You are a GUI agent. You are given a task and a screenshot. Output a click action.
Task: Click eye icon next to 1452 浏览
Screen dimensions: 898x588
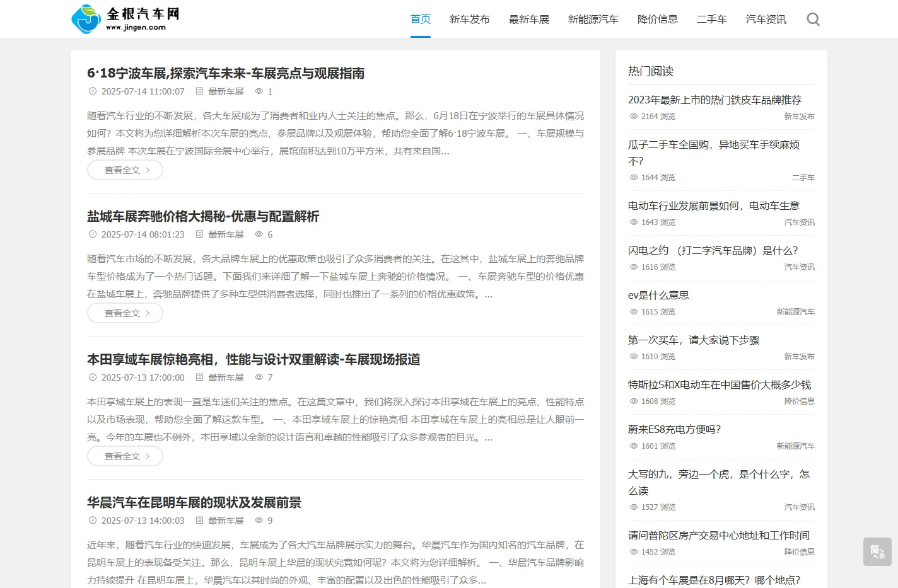point(634,552)
